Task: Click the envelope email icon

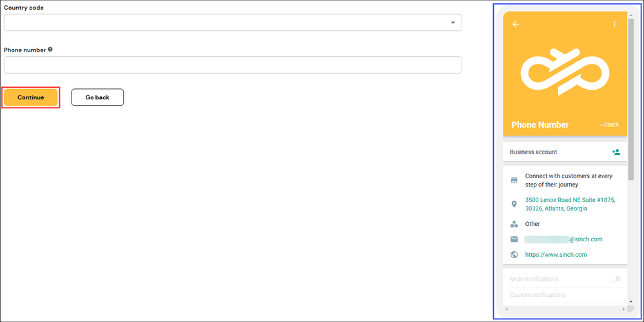Action: coord(514,239)
